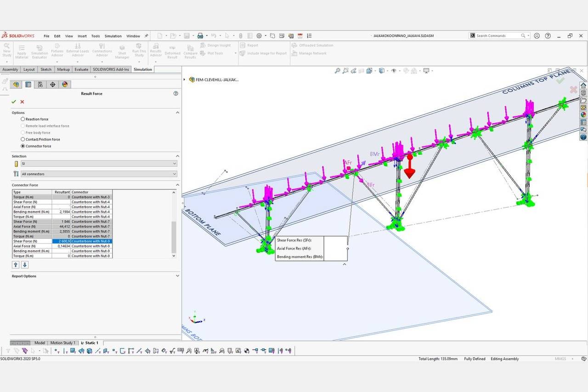Open the Search Commands dropdown arrow
The image size is (588, 392).
click(528, 36)
